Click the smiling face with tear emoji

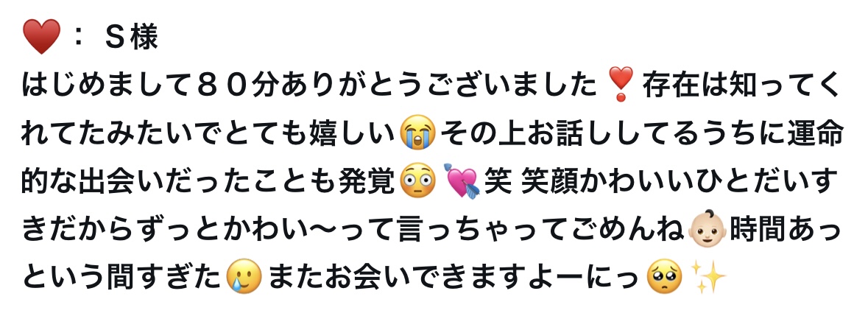coord(244,275)
